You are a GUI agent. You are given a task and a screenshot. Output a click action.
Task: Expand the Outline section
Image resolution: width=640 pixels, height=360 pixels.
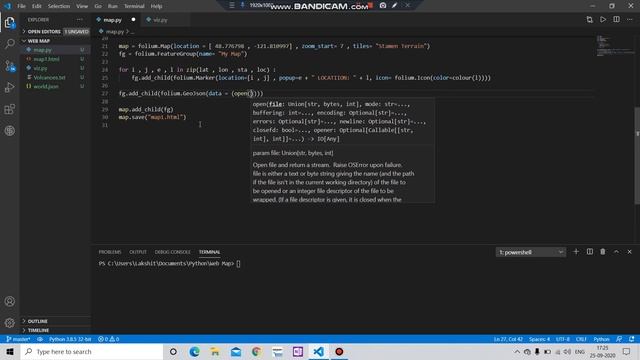(55, 321)
